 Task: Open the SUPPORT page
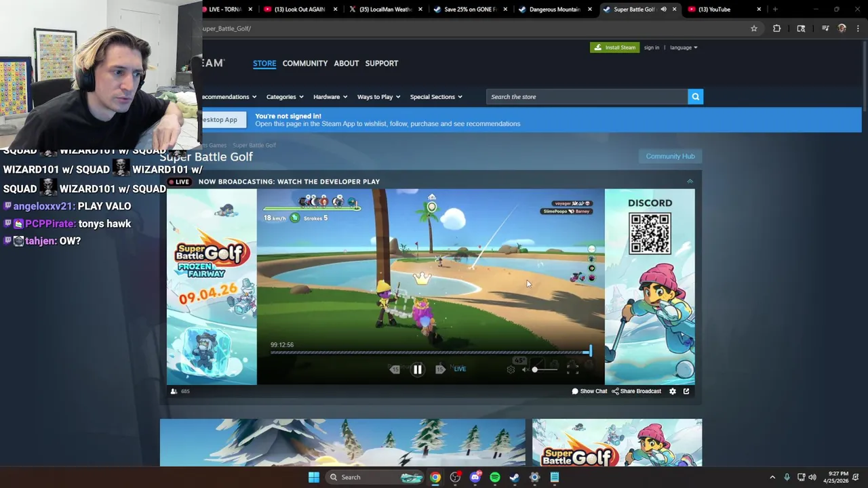click(x=382, y=63)
